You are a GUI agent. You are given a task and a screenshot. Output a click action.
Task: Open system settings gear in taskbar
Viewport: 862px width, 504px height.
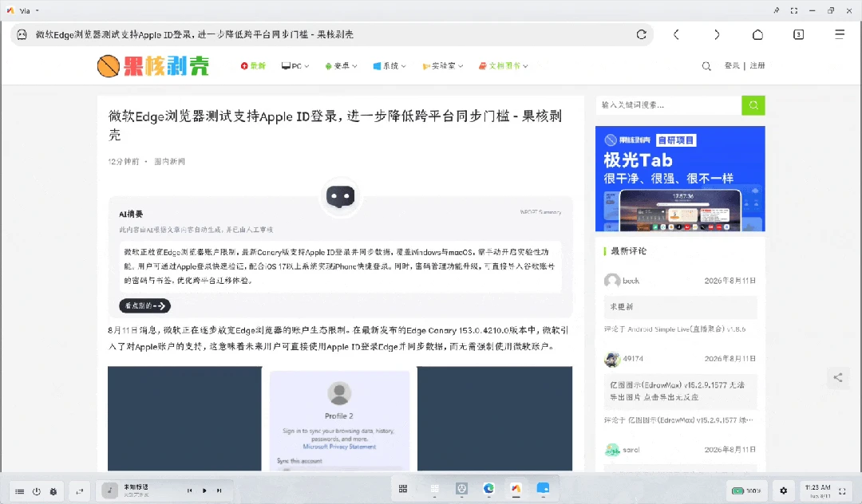pos(784,490)
